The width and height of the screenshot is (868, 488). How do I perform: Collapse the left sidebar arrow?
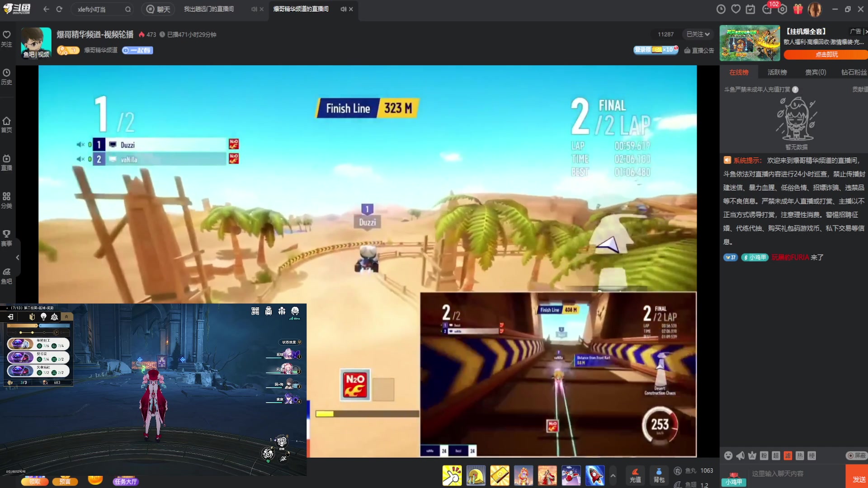pyautogui.click(x=17, y=258)
